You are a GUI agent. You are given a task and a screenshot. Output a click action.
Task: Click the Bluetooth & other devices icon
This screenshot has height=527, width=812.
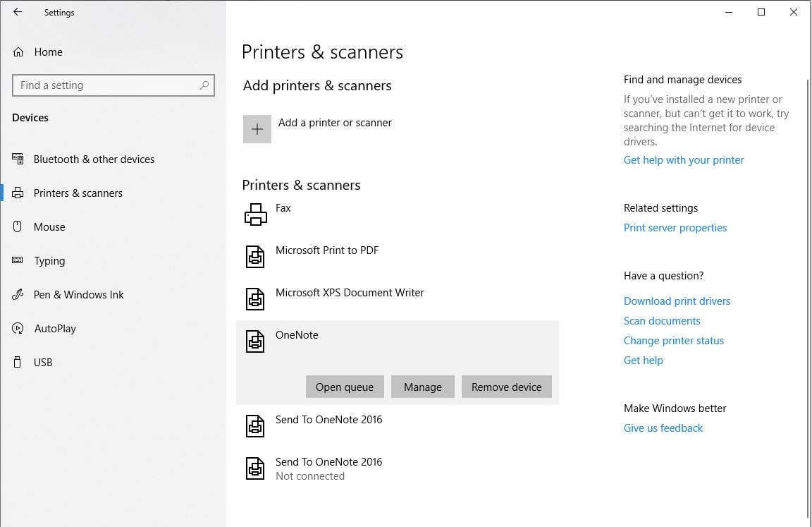click(18, 159)
